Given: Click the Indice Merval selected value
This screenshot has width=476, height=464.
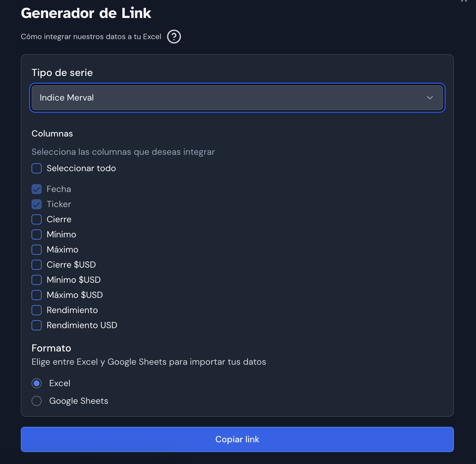Looking at the screenshot, I should tap(67, 98).
